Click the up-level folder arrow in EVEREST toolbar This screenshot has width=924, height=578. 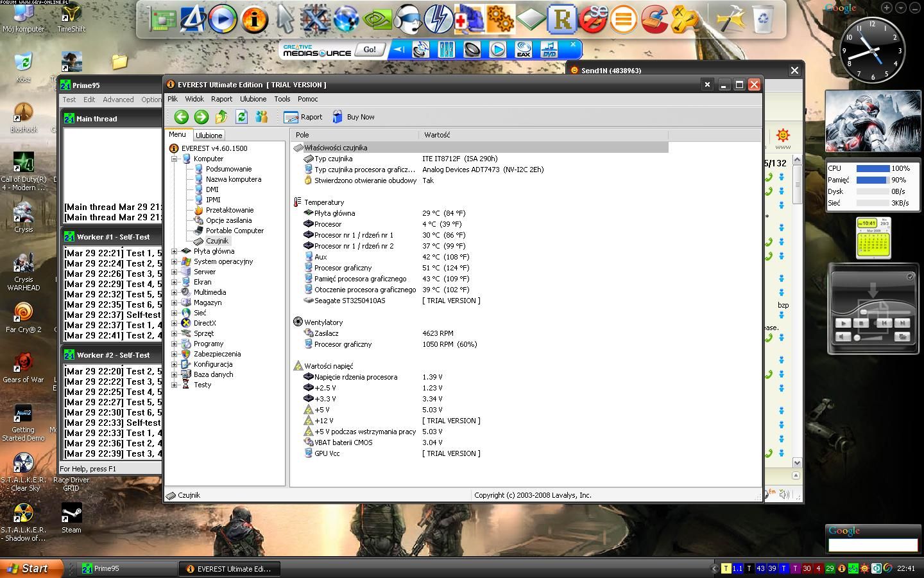click(221, 116)
